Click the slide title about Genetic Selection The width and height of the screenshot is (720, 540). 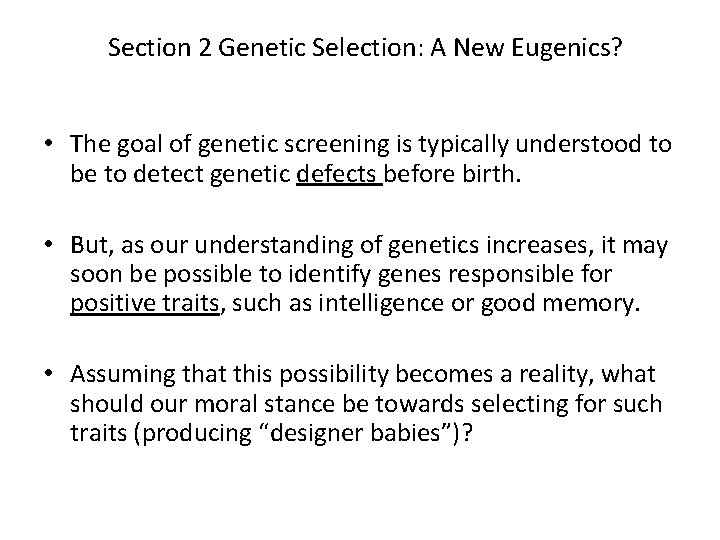pyautogui.click(x=365, y=48)
